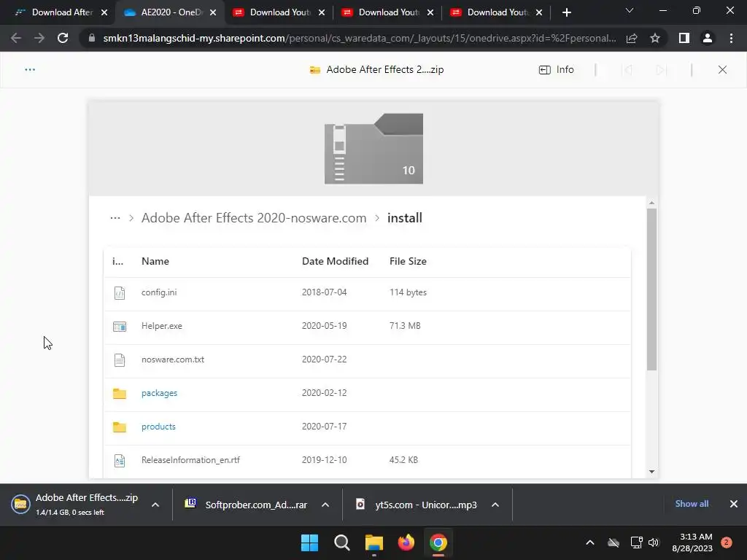The width and height of the screenshot is (747, 560).
Task: Open Chrome three-dot menu
Action: point(731,38)
